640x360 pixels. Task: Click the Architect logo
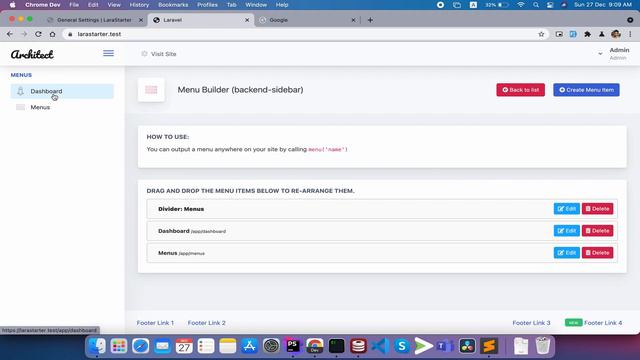click(x=32, y=54)
